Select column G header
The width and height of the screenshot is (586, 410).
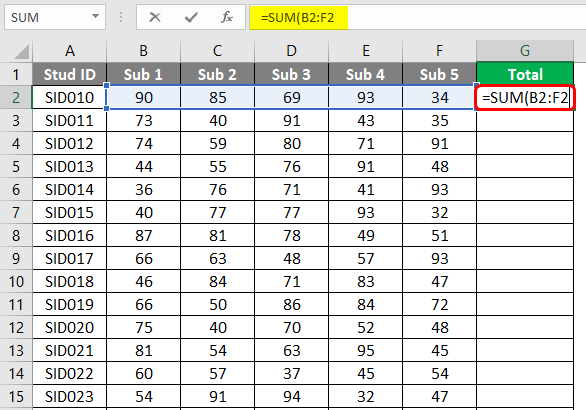(x=525, y=51)
